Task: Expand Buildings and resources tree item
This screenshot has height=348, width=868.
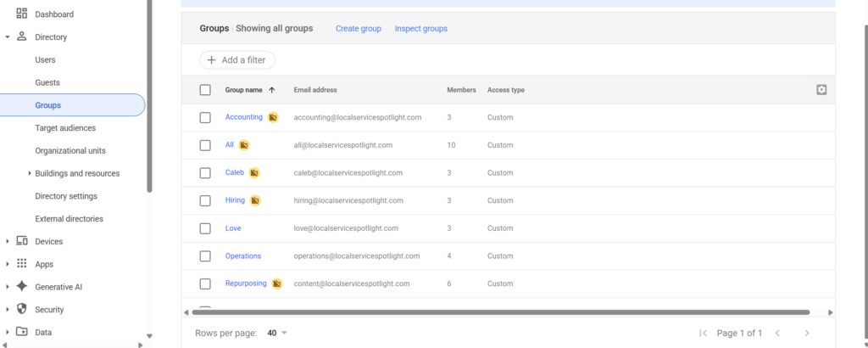Action: coord(29,173)
